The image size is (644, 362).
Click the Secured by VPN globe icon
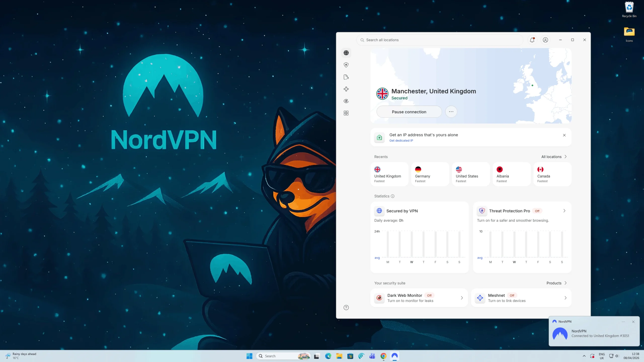379,211
